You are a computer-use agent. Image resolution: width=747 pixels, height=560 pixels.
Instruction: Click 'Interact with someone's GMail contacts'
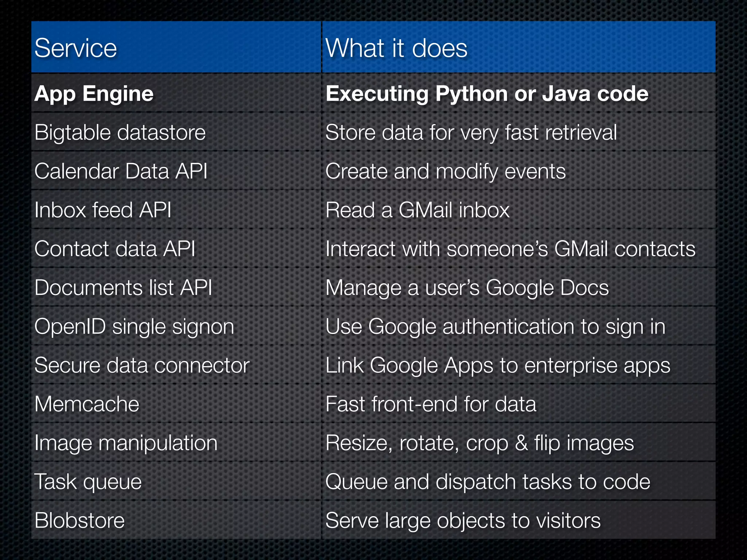(510, 249)
